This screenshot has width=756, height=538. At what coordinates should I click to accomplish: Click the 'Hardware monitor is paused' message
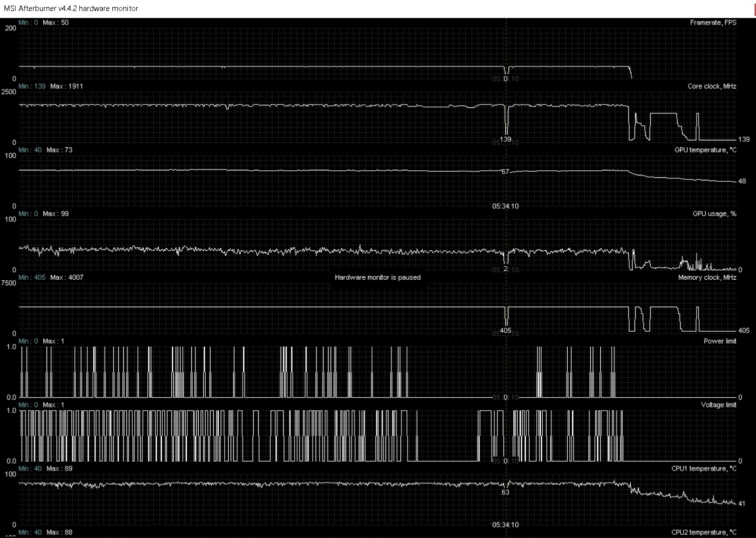click(378, 277)
